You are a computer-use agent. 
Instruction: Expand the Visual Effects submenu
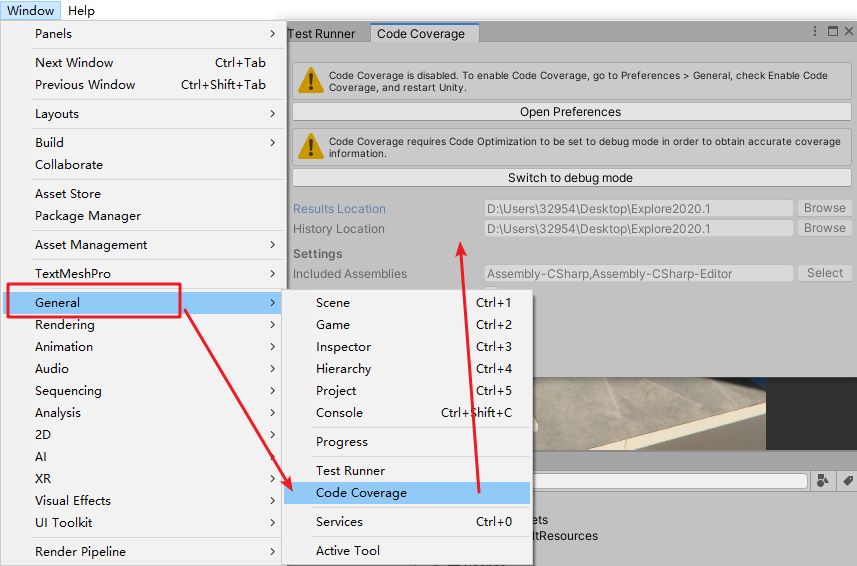(x=144, y=500)
